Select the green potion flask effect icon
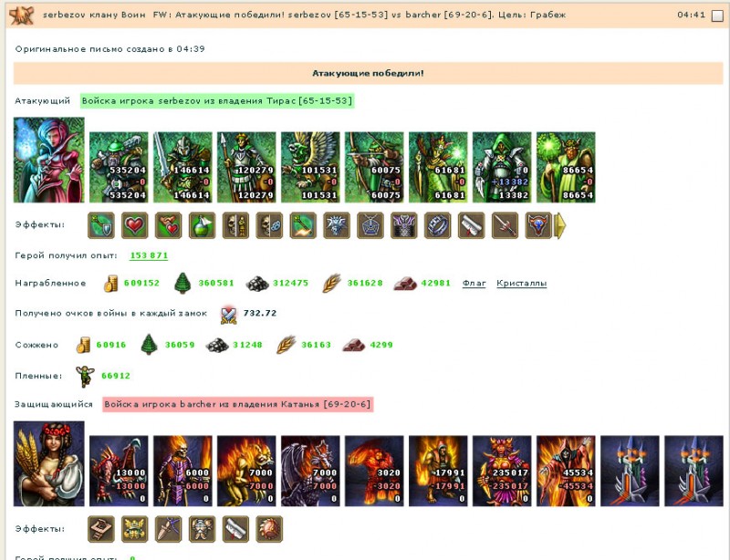Image resolution: width=730 pixels, height=560 pixels. pos(202,225)
